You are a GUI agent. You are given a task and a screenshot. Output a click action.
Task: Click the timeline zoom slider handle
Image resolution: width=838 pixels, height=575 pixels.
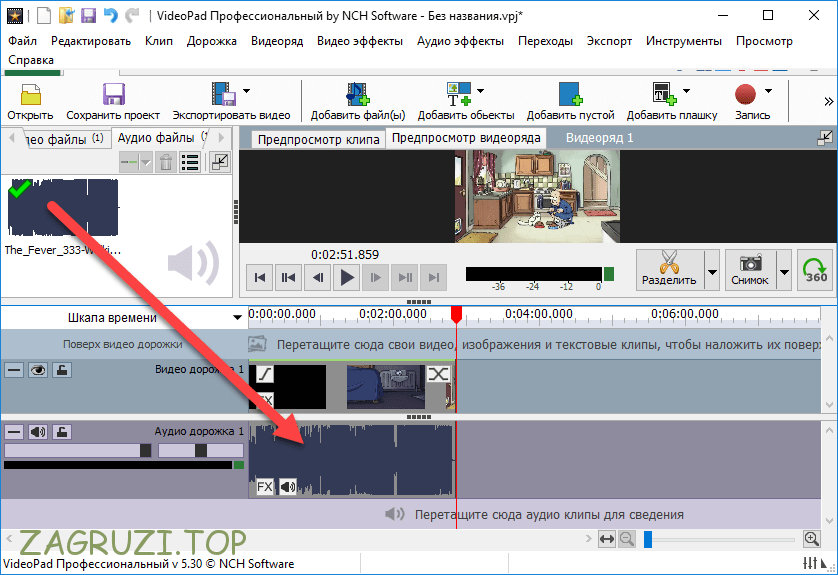coord(648,539)
